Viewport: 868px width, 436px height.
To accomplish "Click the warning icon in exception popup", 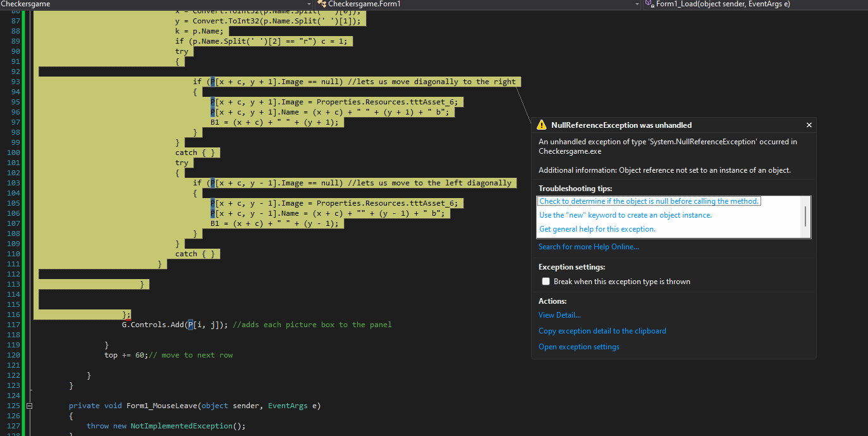I will click(542, 125).
